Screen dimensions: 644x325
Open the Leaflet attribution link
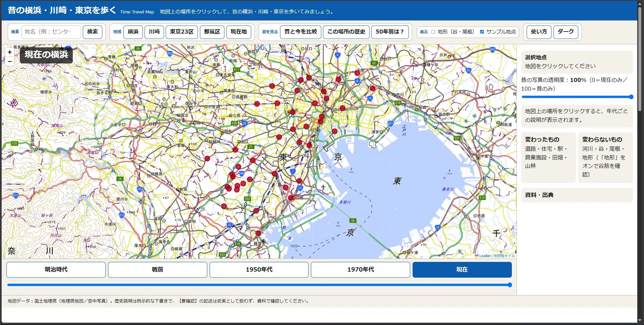click(x=485, y=256)
